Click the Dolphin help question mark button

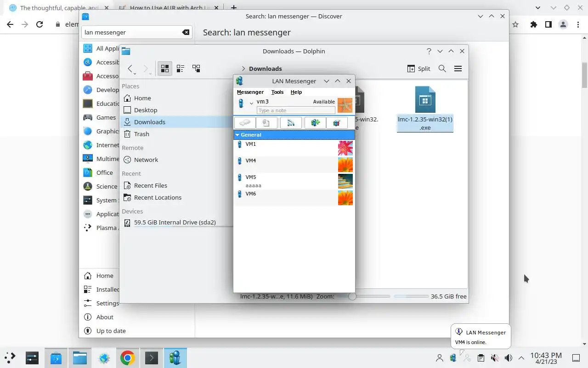(429, 51)
